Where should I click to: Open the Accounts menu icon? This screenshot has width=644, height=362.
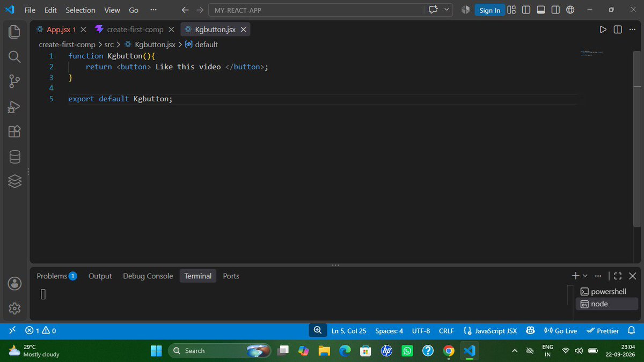click(x=14, y=283)
